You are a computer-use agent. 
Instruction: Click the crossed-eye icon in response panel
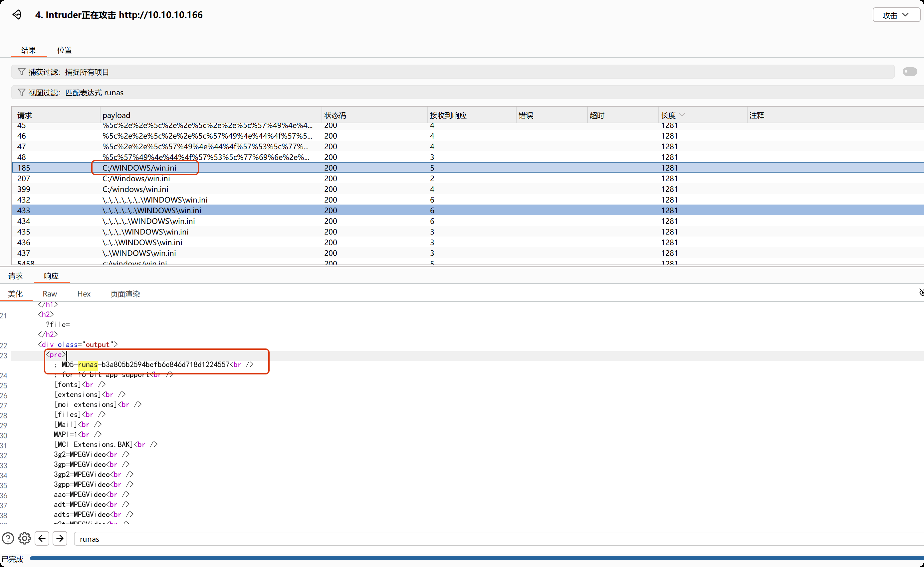pyautogui.click(x=921, y=293)
